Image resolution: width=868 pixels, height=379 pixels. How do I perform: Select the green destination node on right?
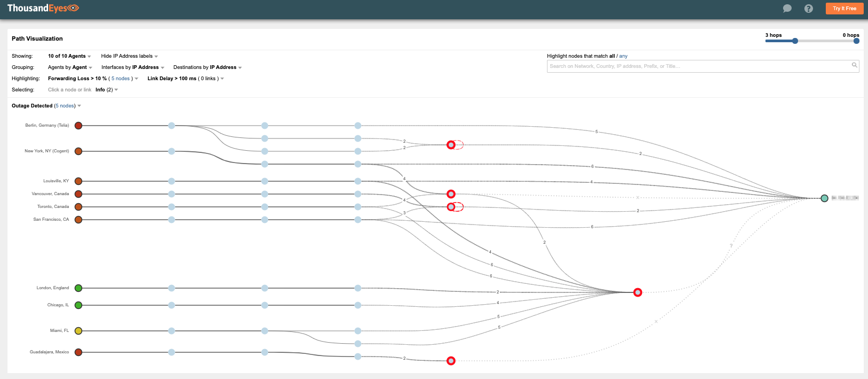pyautogui.click(x=824, y=198)
